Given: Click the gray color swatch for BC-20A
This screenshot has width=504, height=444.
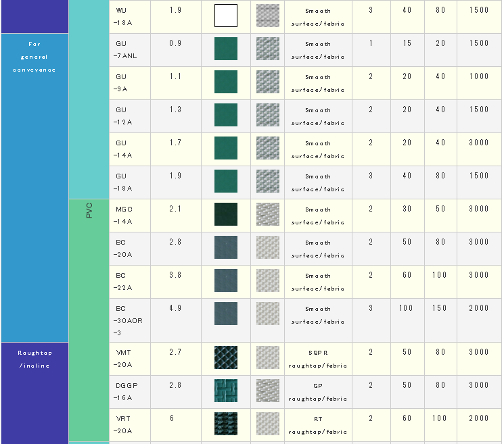Looking at the screenshot, I should tap(225, 247).
